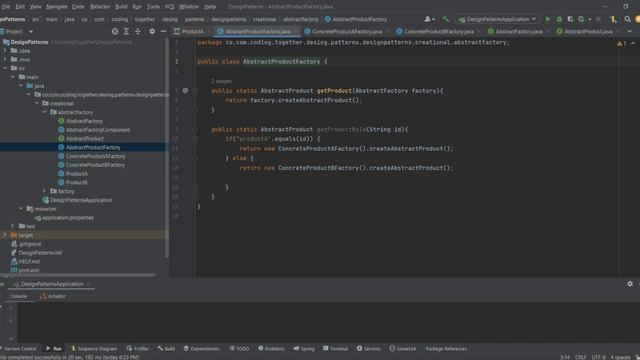This screenshot has height=360, width=640.
Task: Collapse all in Project panel toolbar
Action: pos(138,31)
